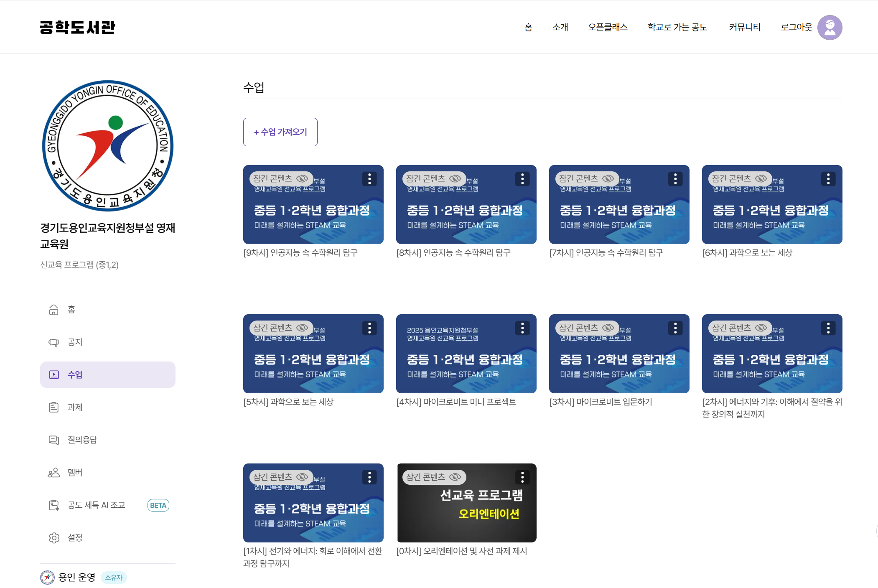The image size is (878, 588).
Task: Toggle locked-content eye on 9차시 card
Action: pyautogui.click(x=302, y=179)
